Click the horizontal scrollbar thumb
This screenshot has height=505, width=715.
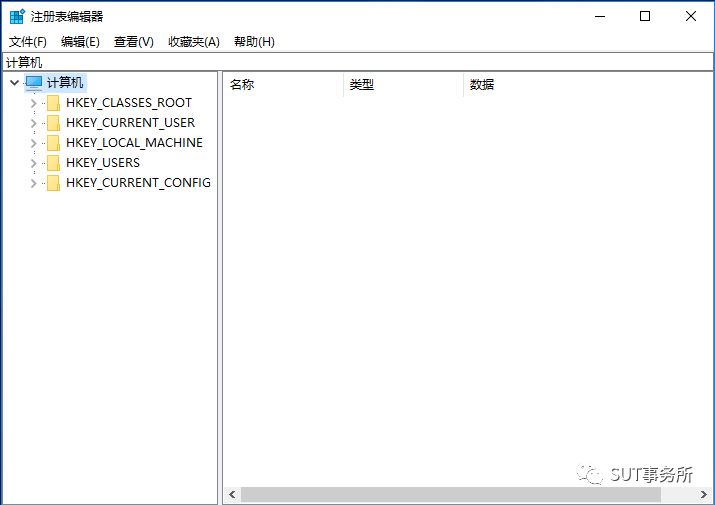point(451,495)
